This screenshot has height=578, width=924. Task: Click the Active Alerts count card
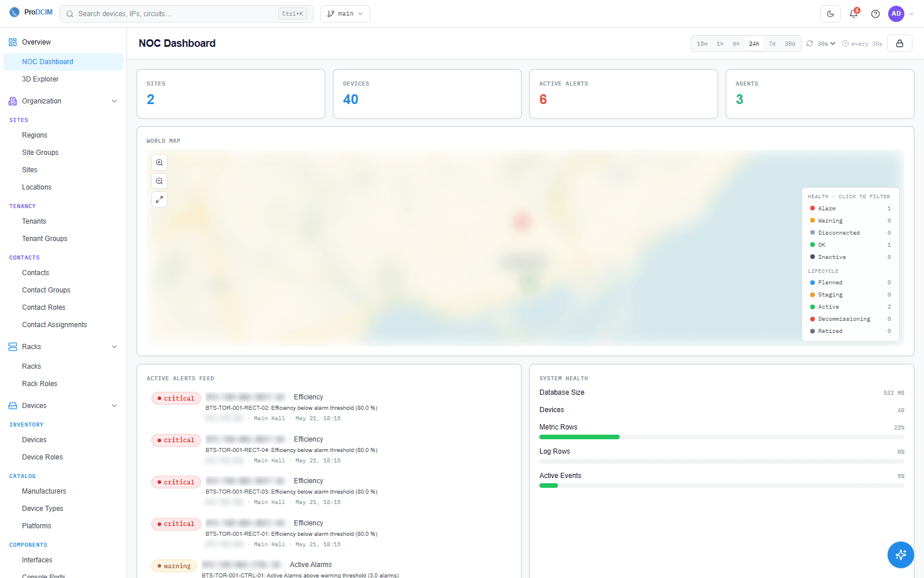(x=624, y=94)
